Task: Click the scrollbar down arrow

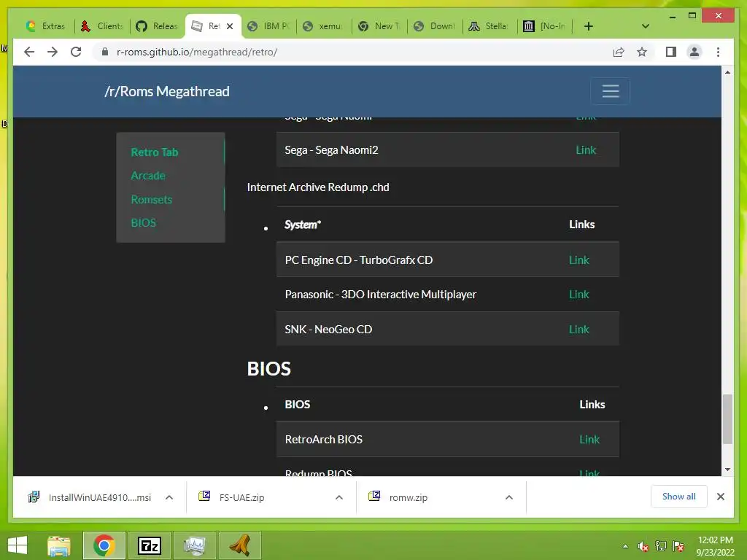Action: [x=727, y=470]
